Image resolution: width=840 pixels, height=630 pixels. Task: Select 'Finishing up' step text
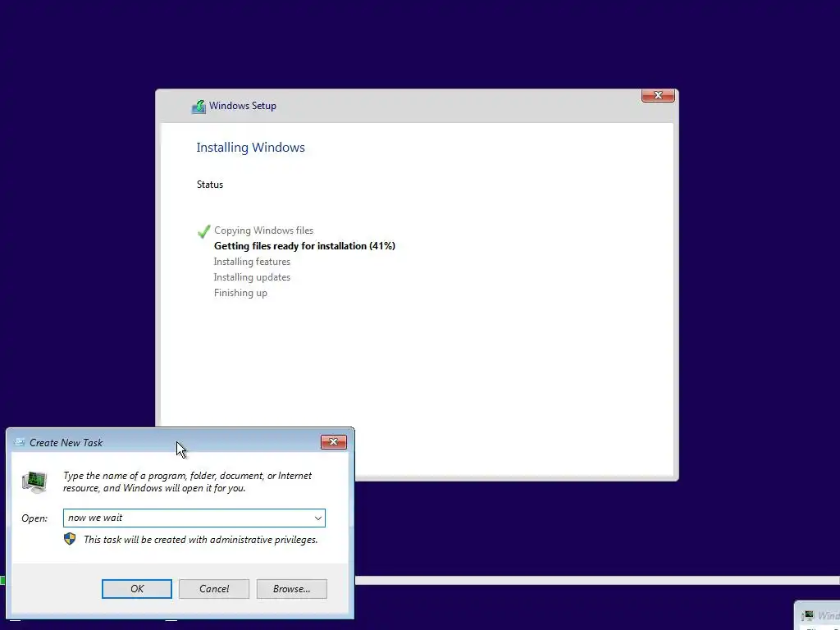(x=240, y=293)
